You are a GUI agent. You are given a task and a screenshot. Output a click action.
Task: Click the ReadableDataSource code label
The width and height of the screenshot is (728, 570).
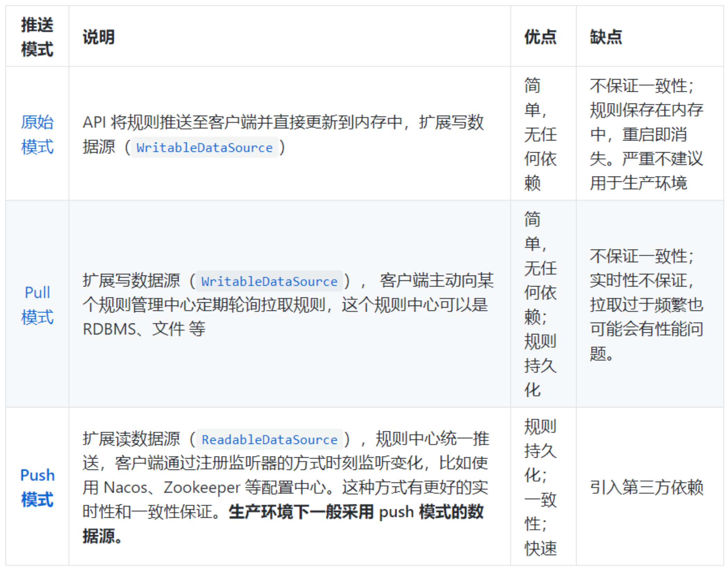[x=269, y=440]
